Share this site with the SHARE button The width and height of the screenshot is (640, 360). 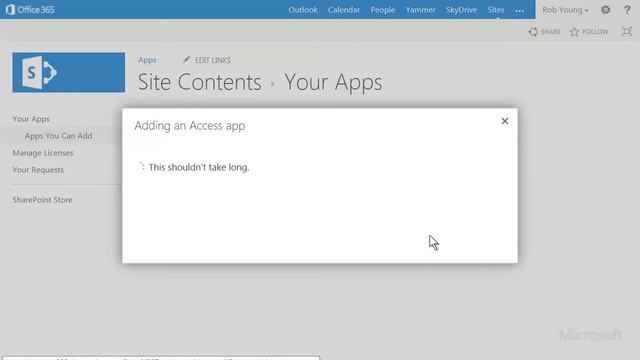coord(544,31)
